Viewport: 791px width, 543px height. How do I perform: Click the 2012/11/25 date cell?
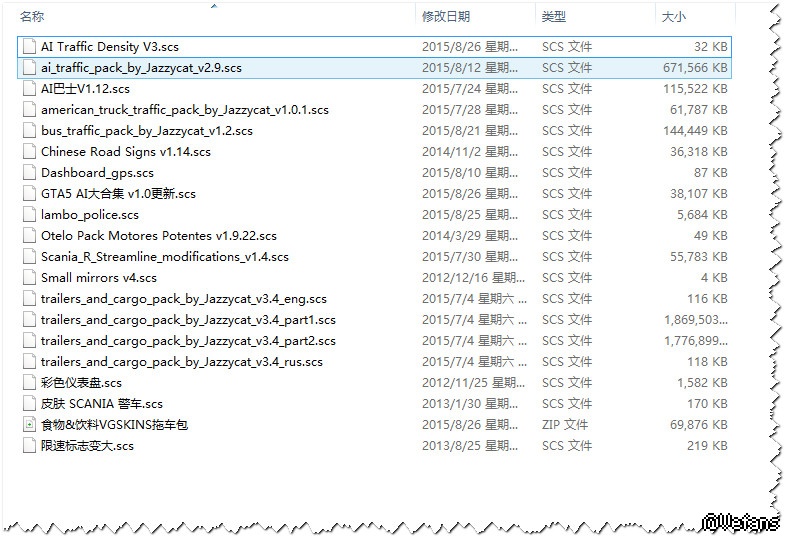point(473,383)
